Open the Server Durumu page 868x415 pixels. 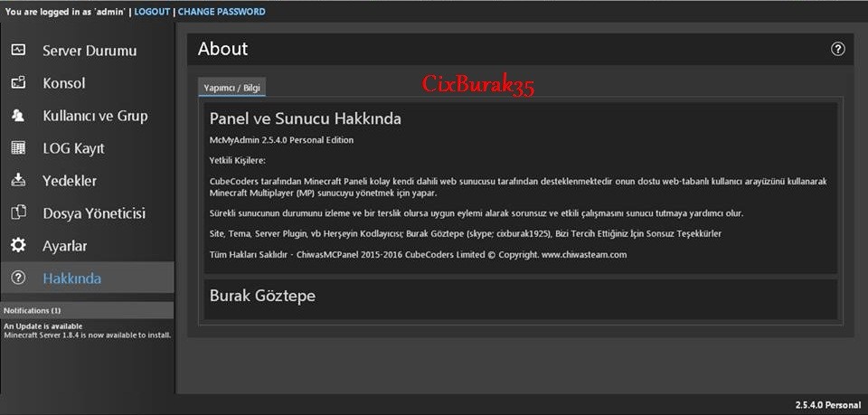(88, 51)
